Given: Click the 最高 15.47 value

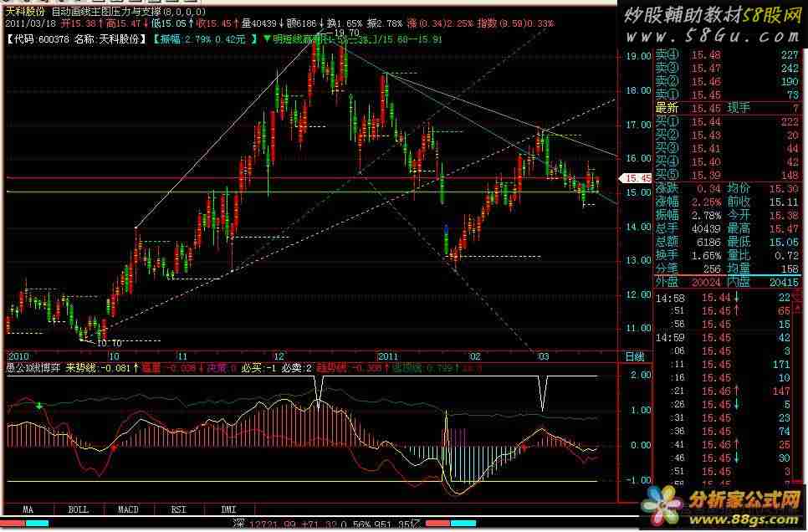Looking at the screenshot, I should [784, 229].
